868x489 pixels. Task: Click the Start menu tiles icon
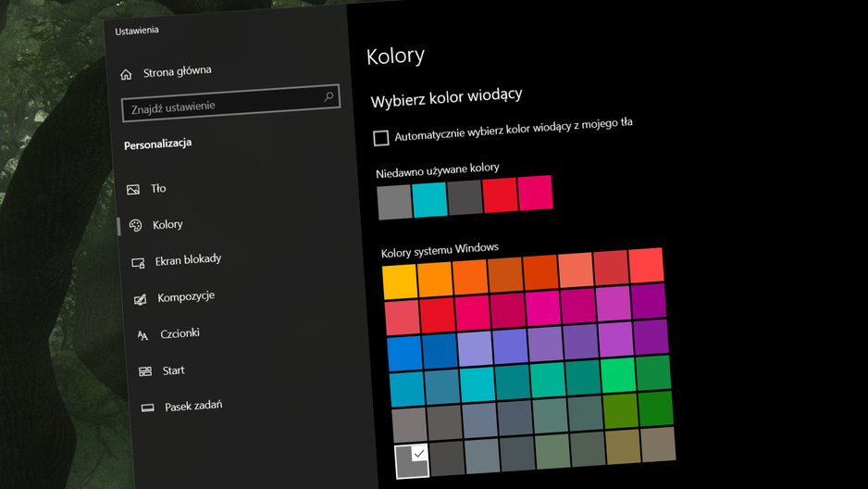click(145, 371)
